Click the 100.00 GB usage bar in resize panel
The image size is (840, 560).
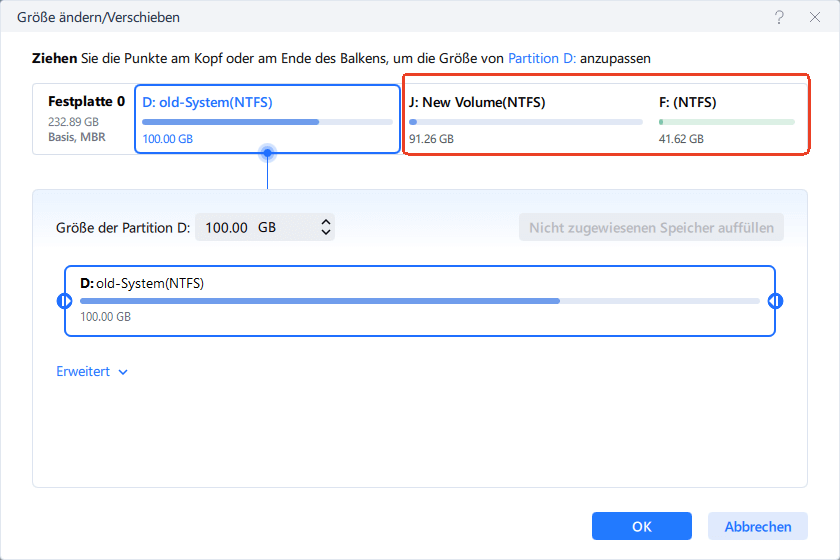(x=419, y=300)
